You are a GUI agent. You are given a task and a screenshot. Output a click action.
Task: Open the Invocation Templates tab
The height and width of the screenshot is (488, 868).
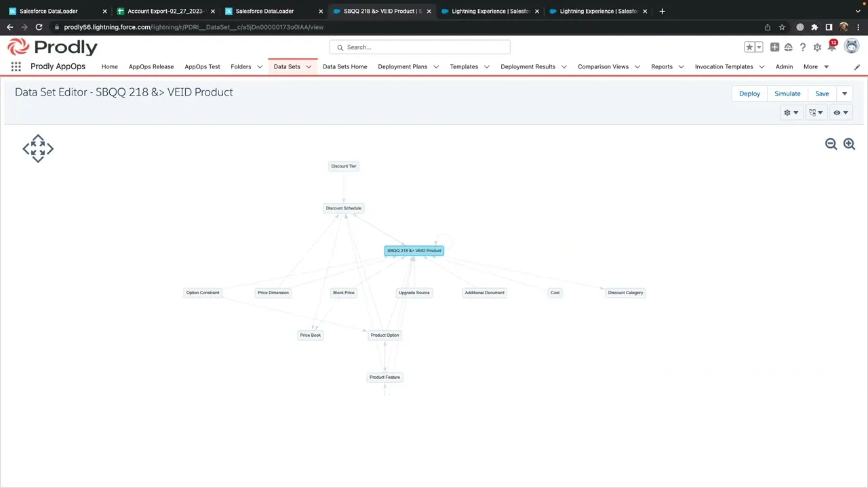click(724, 66)
